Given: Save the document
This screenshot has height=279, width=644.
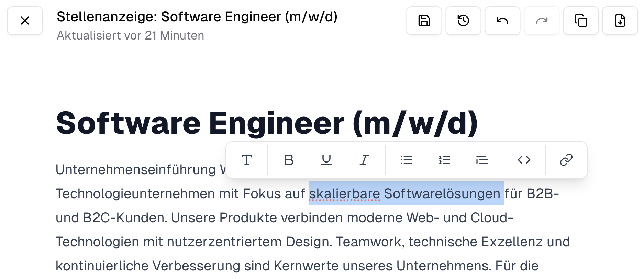Looking at the screenshot, I should click(424, 21).
